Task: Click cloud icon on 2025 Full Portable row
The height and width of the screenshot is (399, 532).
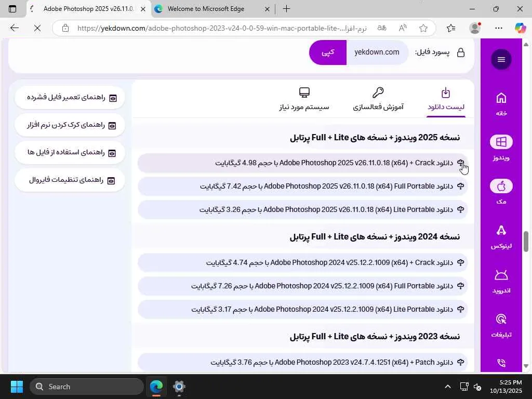Action: point(460,186)
